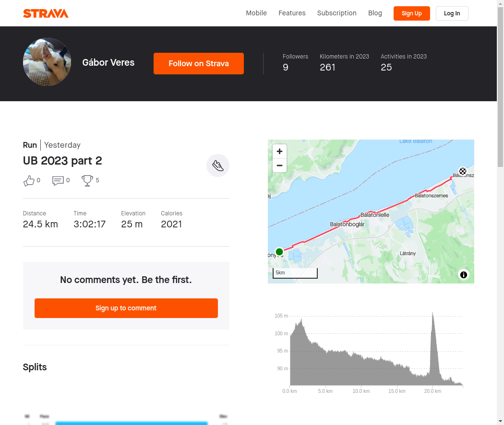The image size is (504, 425).
Task: Click Sign up to comment button
Action: 126,308
